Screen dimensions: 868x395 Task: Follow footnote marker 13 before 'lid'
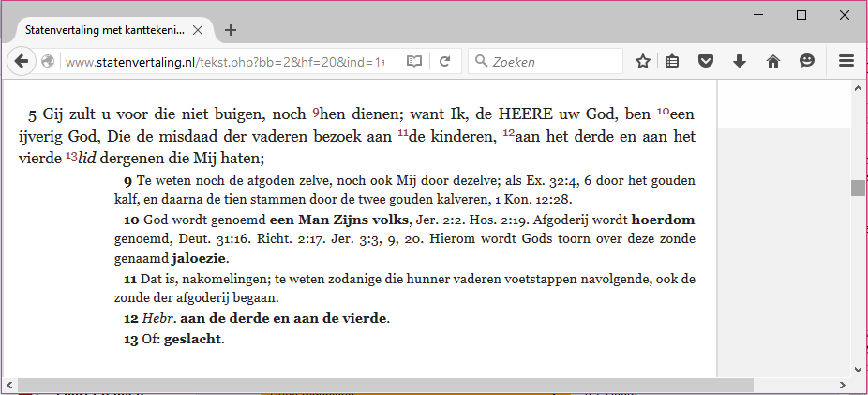click(x=71, y=157)
